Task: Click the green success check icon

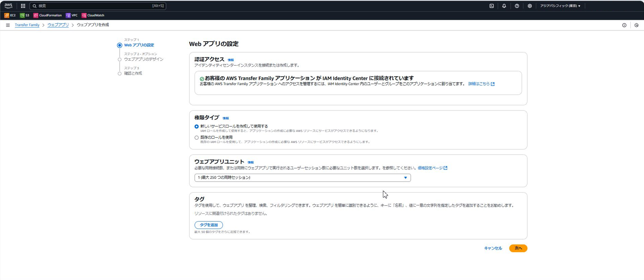Action: pyautogui.click(x=202, y=79)
